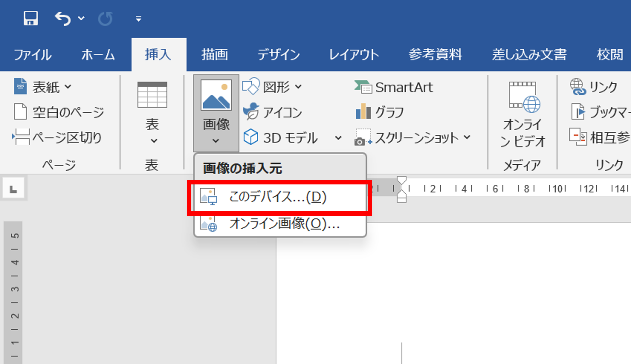The image size is (631, 364).
Task: Switch to the 校閲 tab
Action: (610, 54)
